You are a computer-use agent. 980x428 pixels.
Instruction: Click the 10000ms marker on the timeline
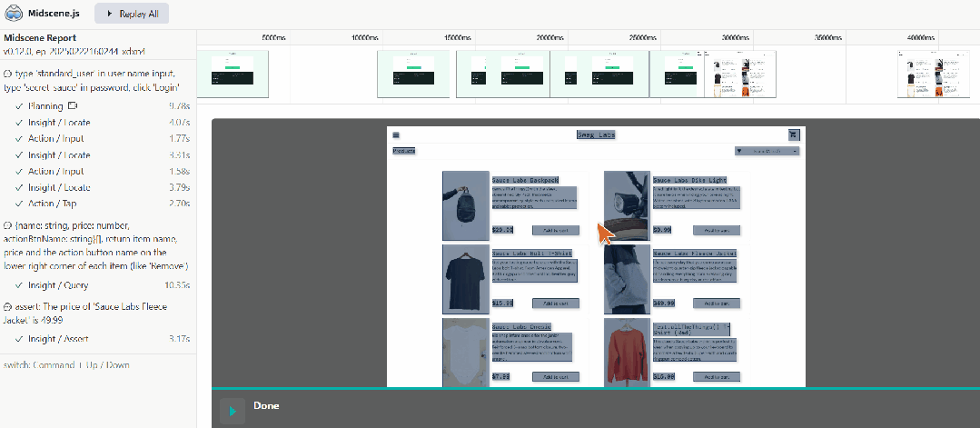pos(364,38)
